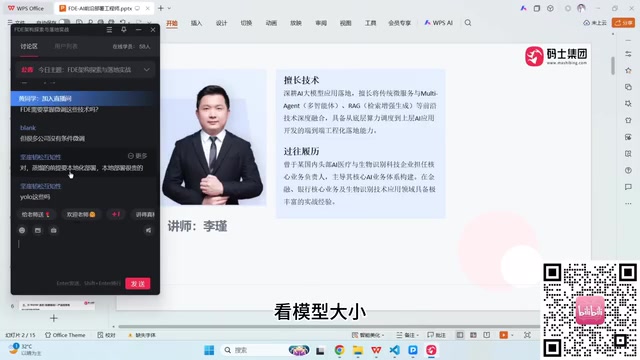Click the ellipsis more icon in right sidebar
This screenshot has height=360, width=640.
[628, 204]
